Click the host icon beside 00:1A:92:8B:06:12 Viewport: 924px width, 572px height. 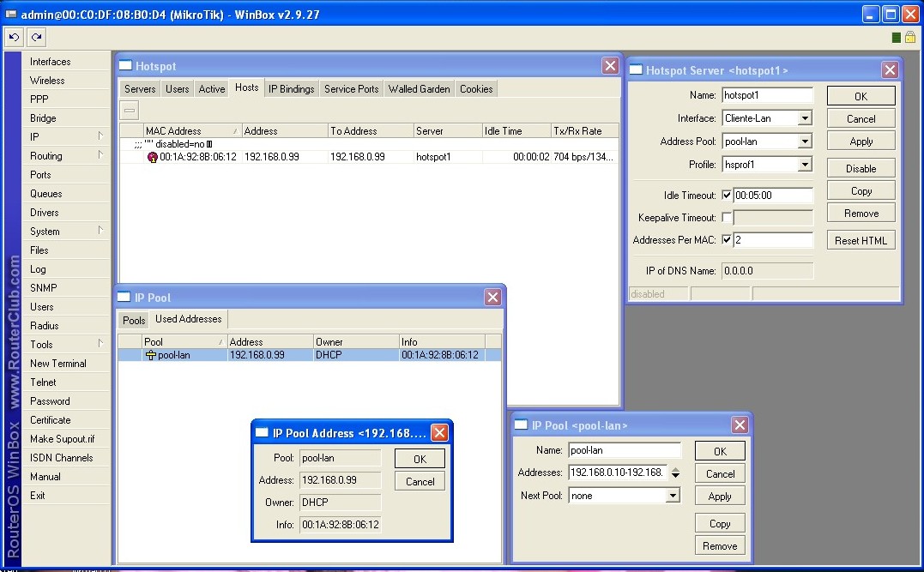(x=153, y=157)
